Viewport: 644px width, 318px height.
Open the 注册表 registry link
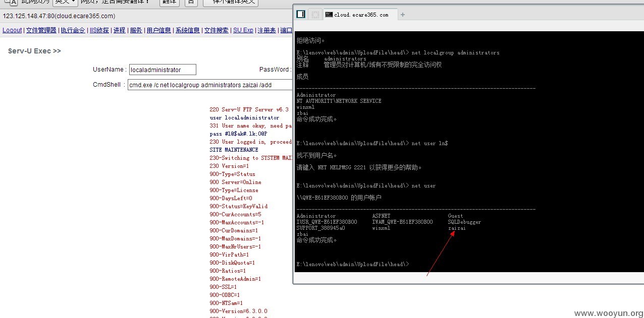[267, 30]
